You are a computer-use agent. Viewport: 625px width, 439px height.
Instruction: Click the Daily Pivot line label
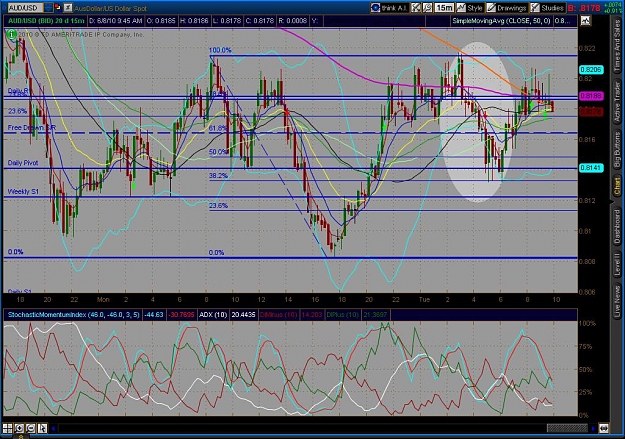tap(23, 163)
